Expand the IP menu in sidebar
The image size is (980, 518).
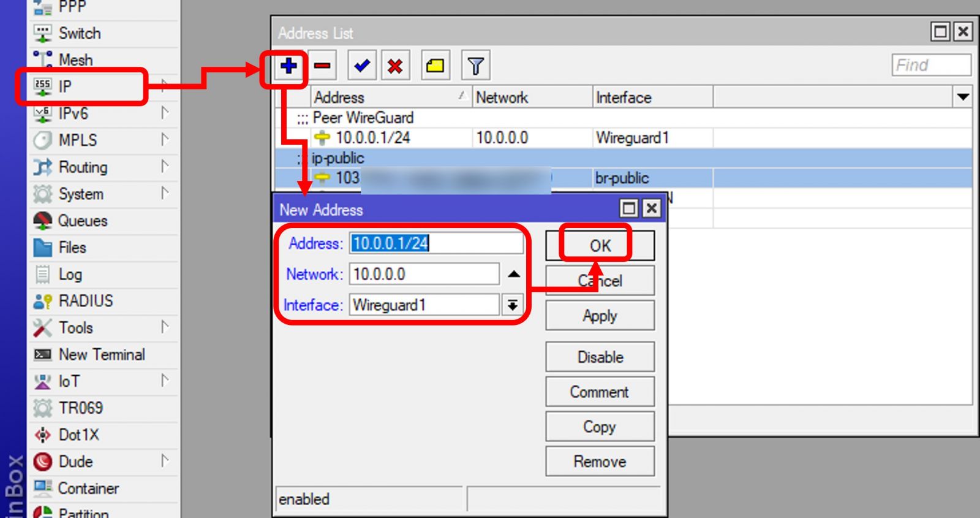(65, 86)
